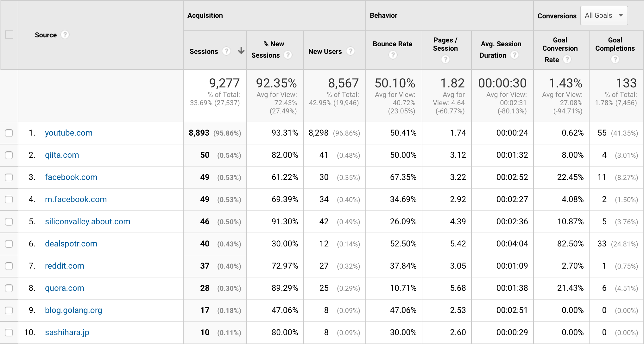Click the % New Sessions help icon
The height and width of the screenshot is (344, 644).
coord(288,55)
